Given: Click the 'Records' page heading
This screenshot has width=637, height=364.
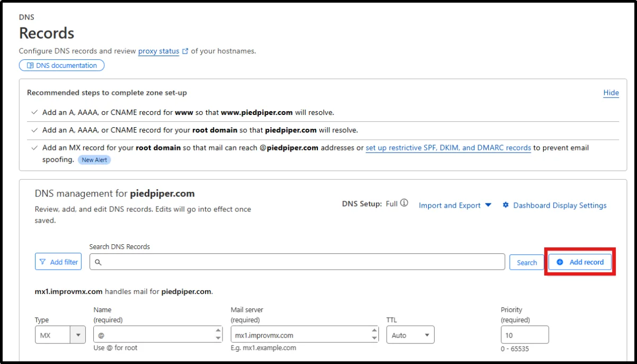Looking at the screenshot, I should tap(47, 33).
